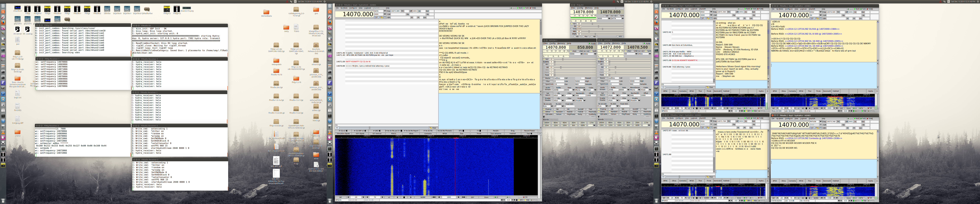The height and width of the screenshot is (204, 980).
Task: Select the Olivia macro button
Action: click(x=411, y=134)
